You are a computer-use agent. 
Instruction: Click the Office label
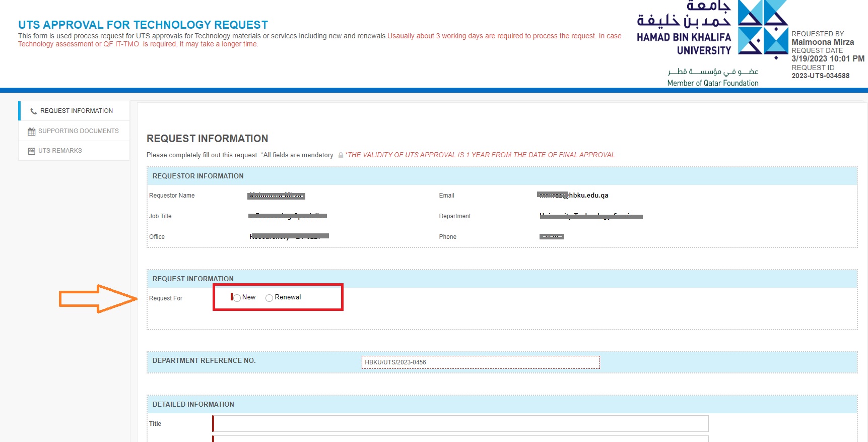pos(157,237)
